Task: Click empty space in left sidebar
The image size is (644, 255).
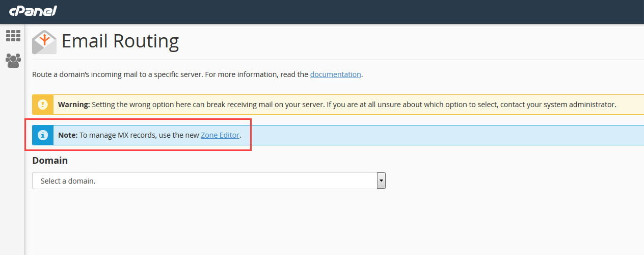Action: 13,163
